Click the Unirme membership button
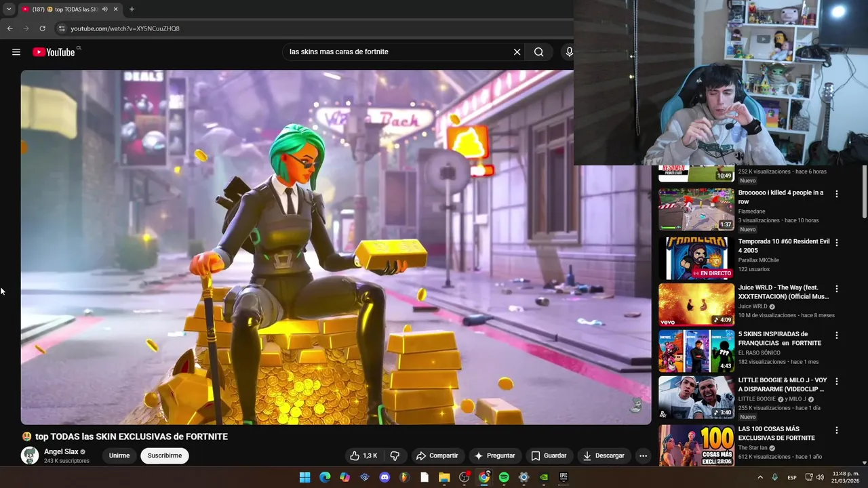The width and height of the screenshot is (868, 488). pos(119,455)
